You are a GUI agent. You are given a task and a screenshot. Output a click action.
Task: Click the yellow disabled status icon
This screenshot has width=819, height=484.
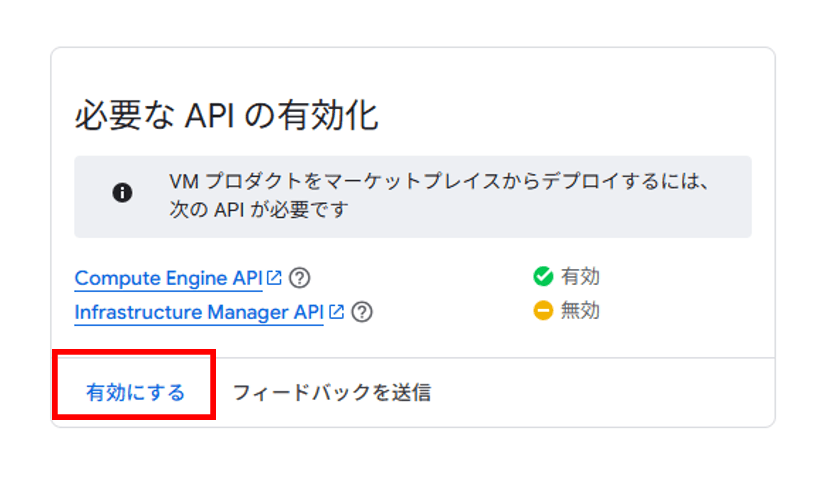(543, 311)
